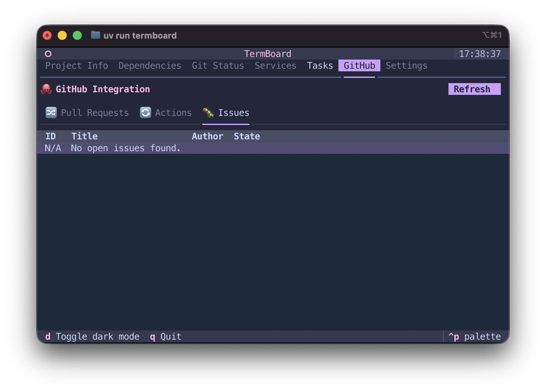
Task: Click the bug icon beside Issues
Action: (208, 113)
